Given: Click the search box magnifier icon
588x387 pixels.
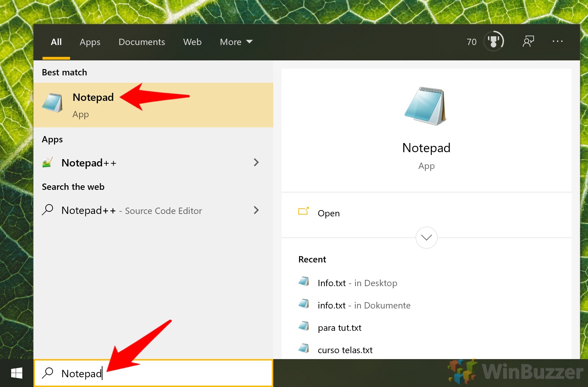Looking at the screenshot, I should click(48, 373).
